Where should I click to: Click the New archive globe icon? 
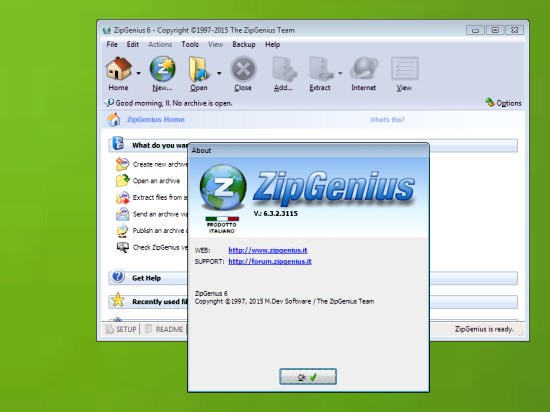[x=162, y=68]
